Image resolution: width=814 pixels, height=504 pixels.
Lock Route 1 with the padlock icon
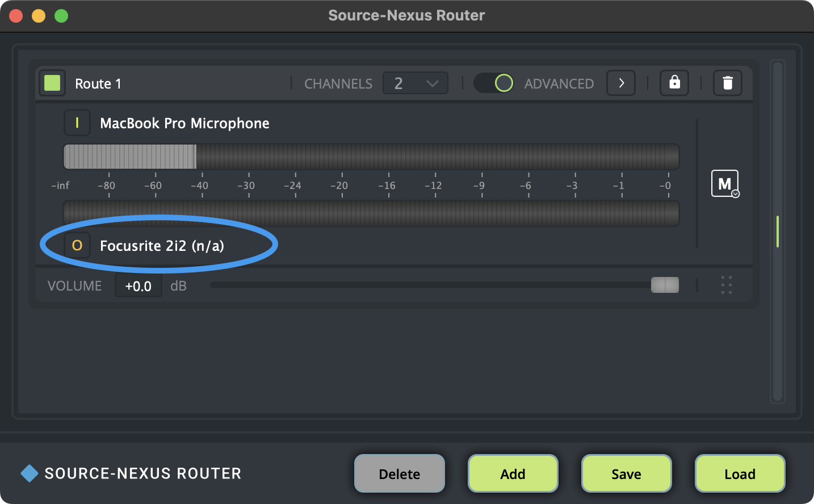click(x=674, y=83)
